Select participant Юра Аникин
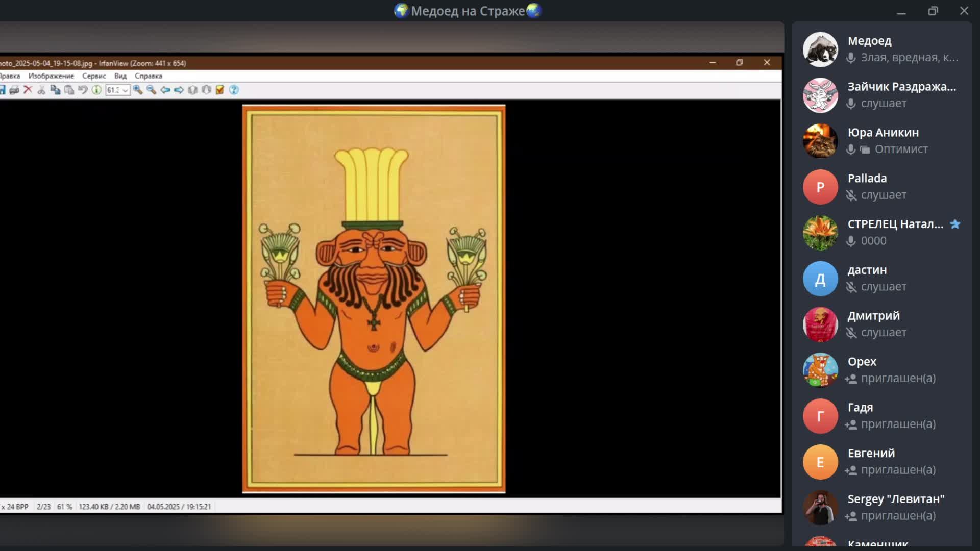The height and width of the screenshot is (551, 980). click(882, 141)
